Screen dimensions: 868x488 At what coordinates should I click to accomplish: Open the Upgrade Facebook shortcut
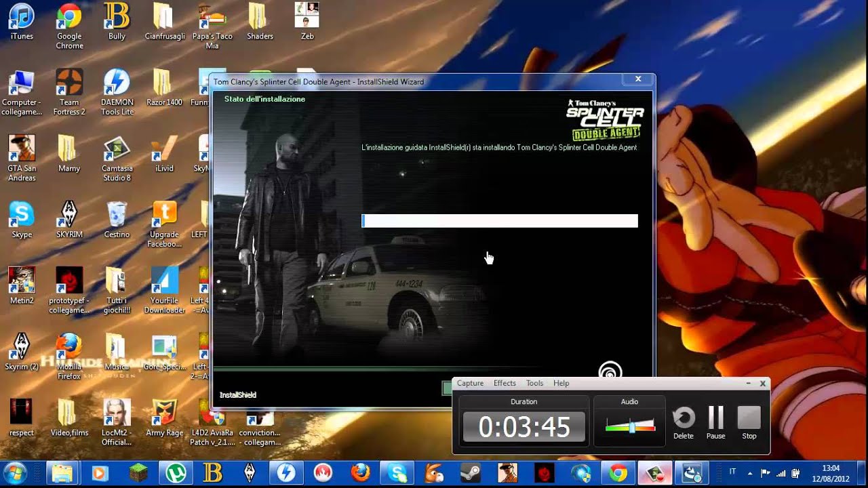coord(164,224)
